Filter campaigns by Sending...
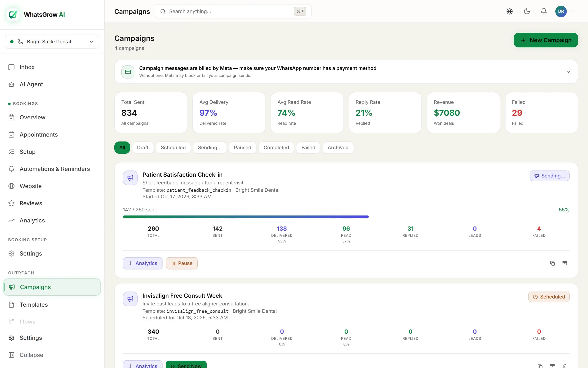The height and width of the screenshot is (368, 588). [x=210, y=147]
